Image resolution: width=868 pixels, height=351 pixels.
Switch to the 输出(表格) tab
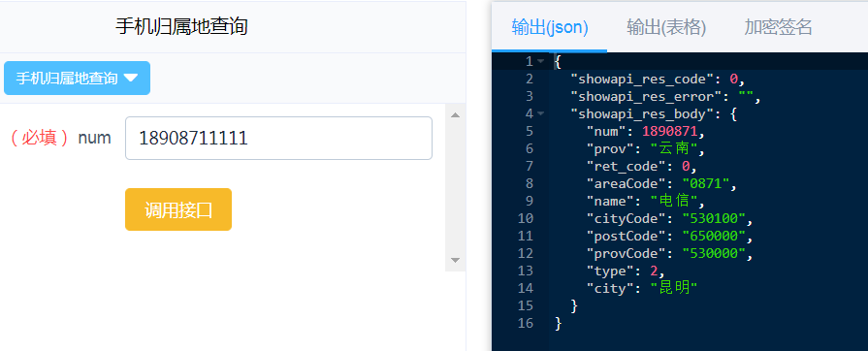click(666, 27)
